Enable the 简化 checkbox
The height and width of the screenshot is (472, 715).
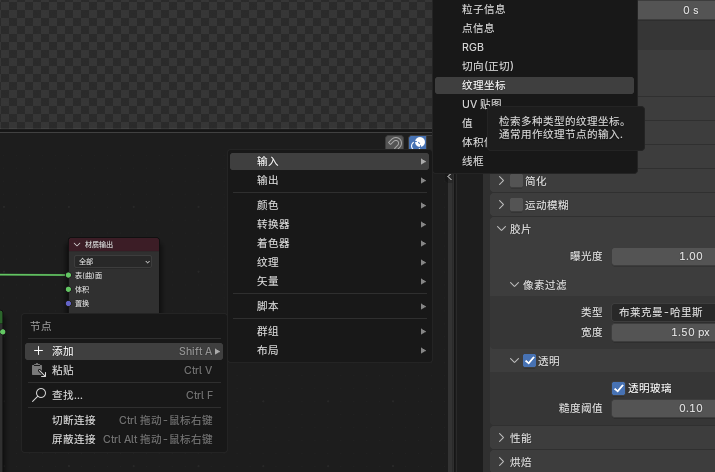pos(516,181)
